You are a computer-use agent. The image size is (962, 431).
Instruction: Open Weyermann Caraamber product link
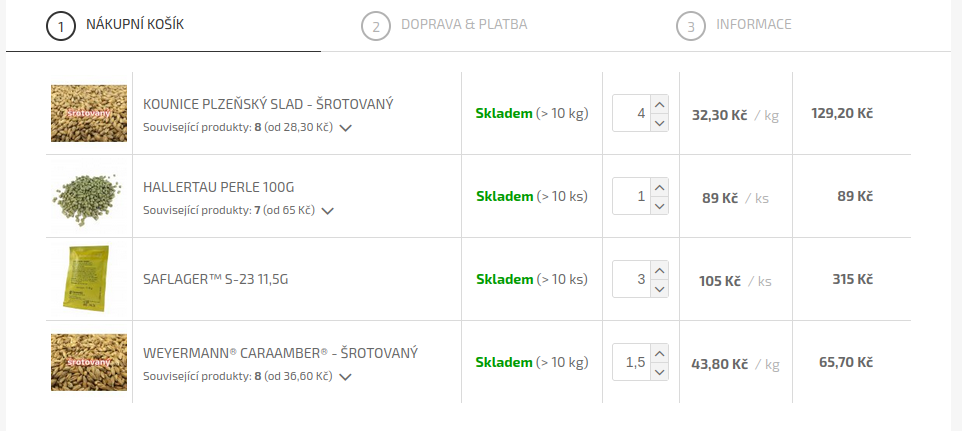pos(280,353)
